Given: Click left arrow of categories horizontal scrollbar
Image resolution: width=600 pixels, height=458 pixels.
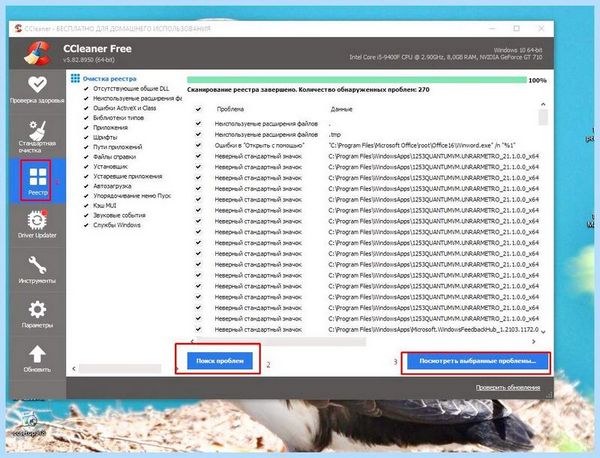Looking at the screenshot, I should [x=74, y=368].
